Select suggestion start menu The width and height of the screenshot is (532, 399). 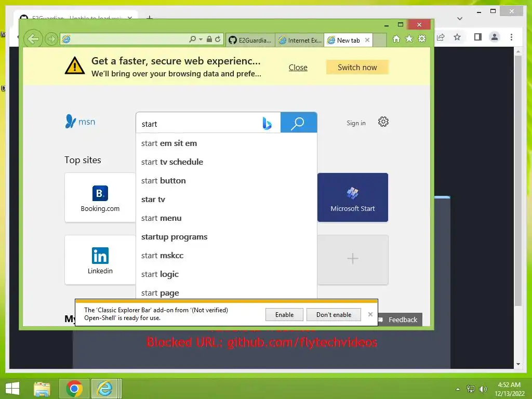[227, 218]
